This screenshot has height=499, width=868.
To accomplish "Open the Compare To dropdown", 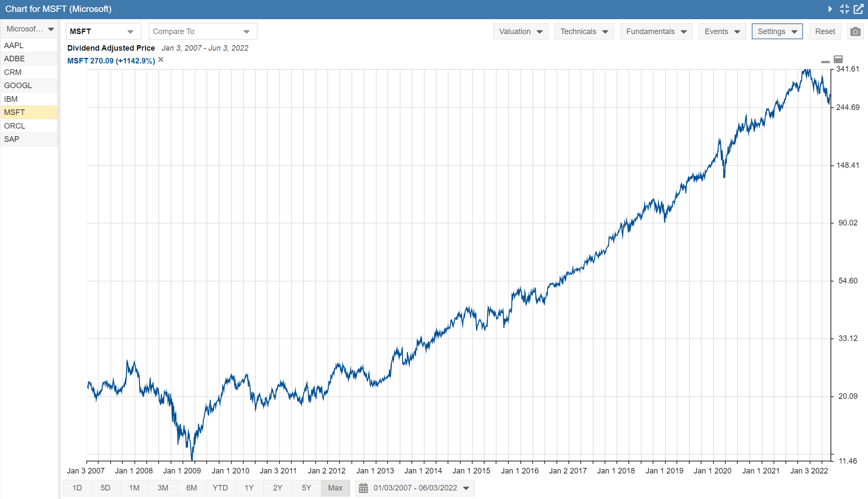I will (x=203, y=32).
